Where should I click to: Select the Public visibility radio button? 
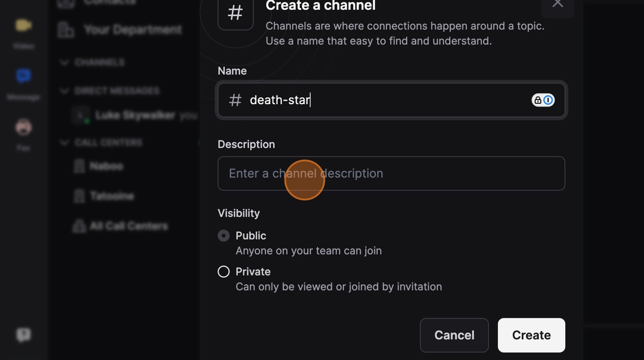point(224,236)
